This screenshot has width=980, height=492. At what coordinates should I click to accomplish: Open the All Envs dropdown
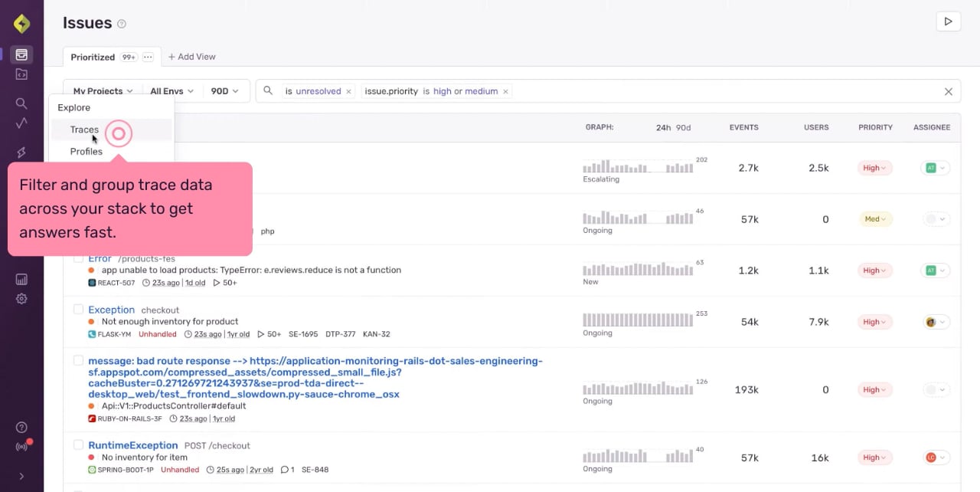171,91
